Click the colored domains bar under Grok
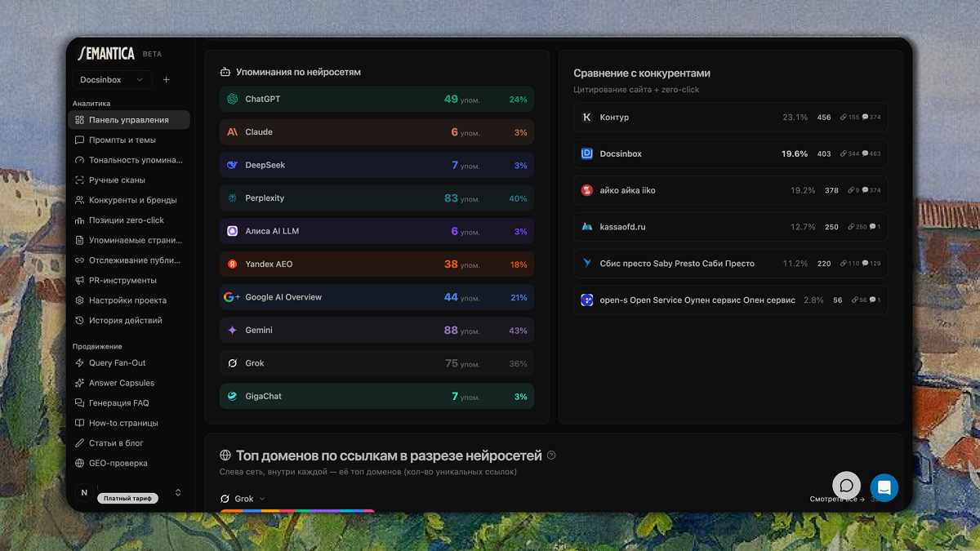 (297, 511)
